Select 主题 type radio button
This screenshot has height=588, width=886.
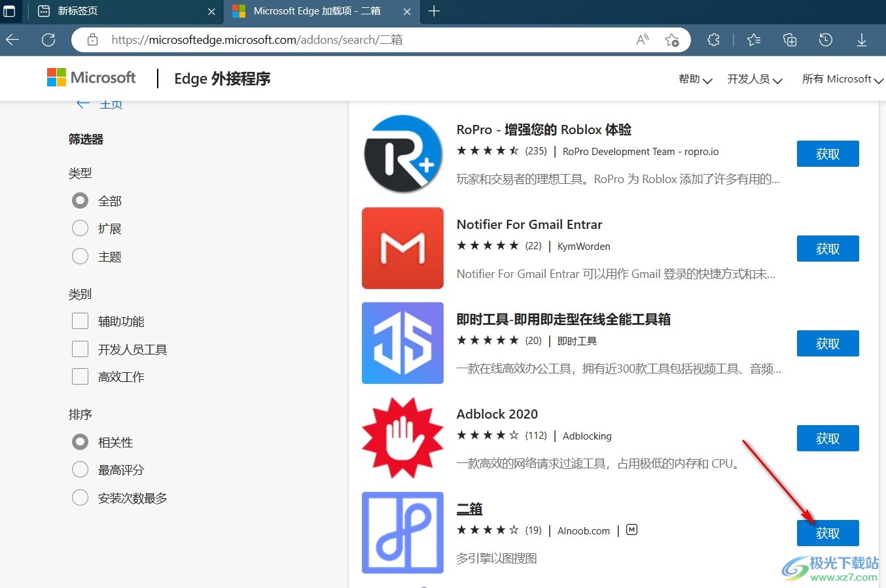[80, 256]
